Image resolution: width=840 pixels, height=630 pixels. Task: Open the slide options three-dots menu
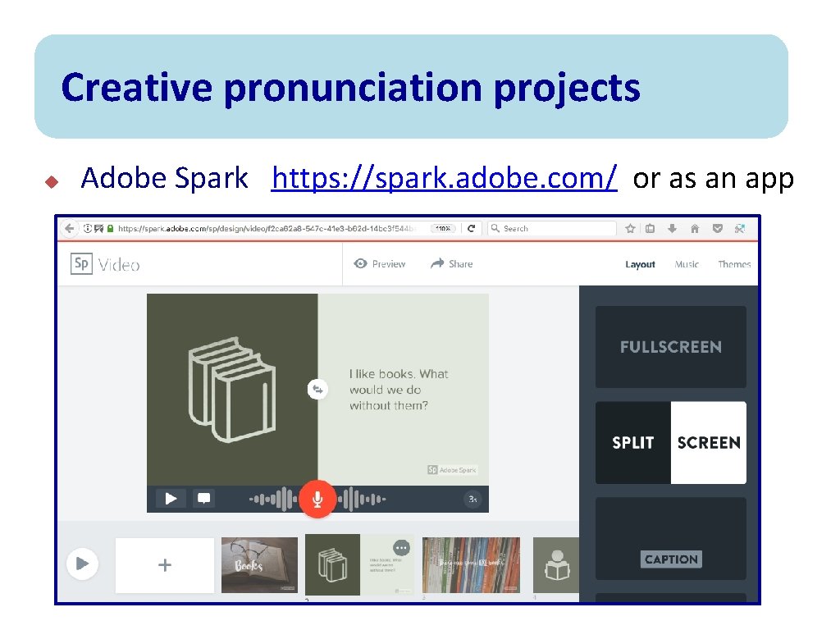[401, 547]
